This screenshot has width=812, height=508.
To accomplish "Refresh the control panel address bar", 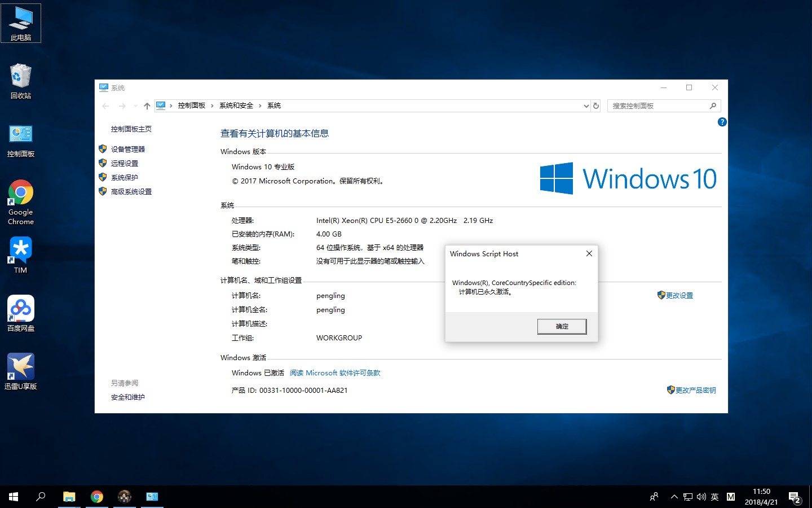I will click(x=596, y=106).
